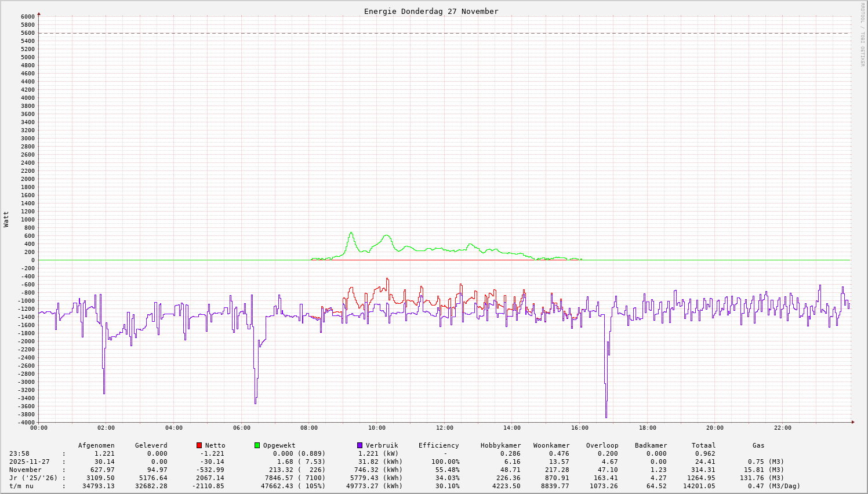The image size is (868, 494).
Task: Click the 22:00 time axis label
Action: 782,428
